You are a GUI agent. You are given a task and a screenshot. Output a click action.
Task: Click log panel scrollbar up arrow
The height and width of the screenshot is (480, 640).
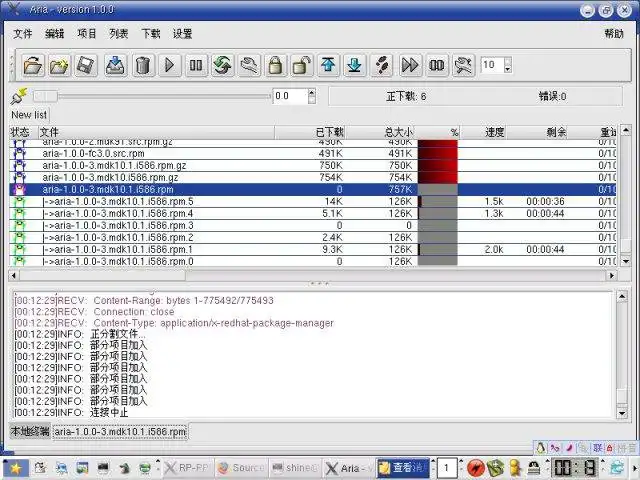[x=622, y=296]
